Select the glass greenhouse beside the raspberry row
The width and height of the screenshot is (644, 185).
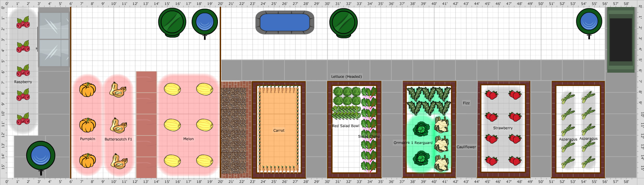pyautogui.click(x=54, y=39)
